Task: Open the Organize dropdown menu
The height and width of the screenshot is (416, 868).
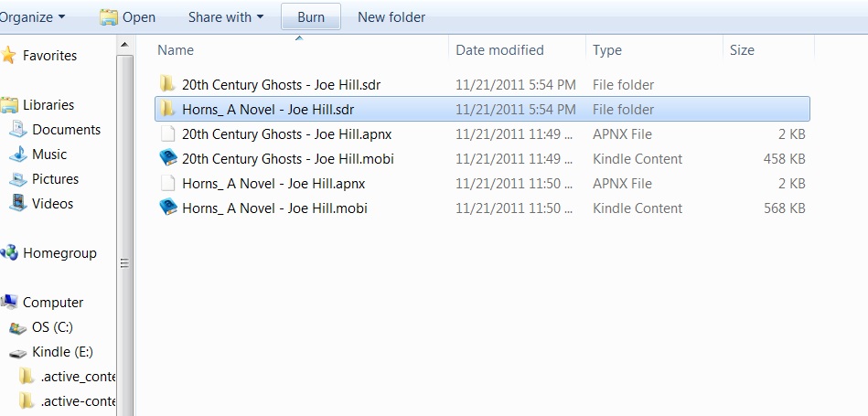Action: tap(33, 16)
